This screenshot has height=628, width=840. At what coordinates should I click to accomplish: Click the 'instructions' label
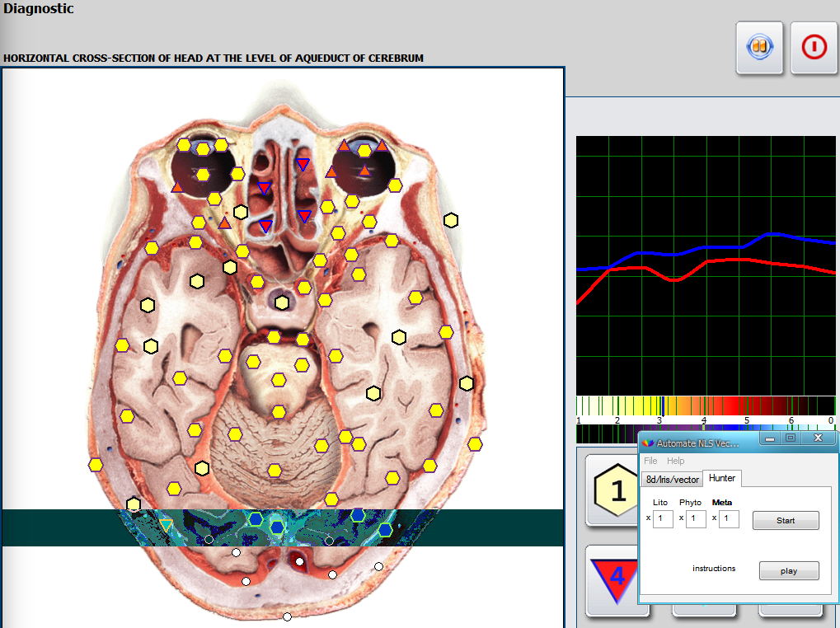coord(714,568)
